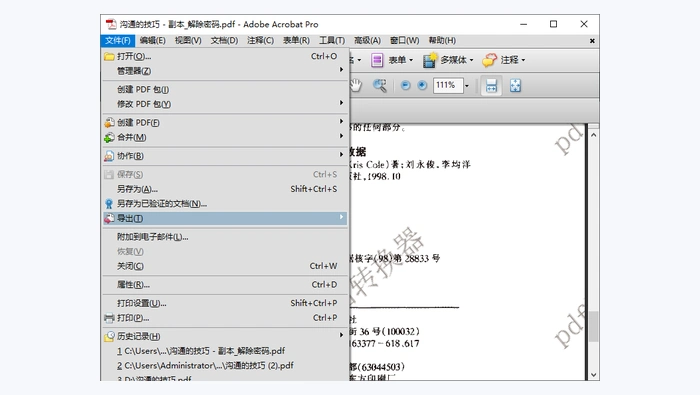The image size is (700, 395).
Task: Open the 表单(R) menu
Action: (x=296, y=41)
